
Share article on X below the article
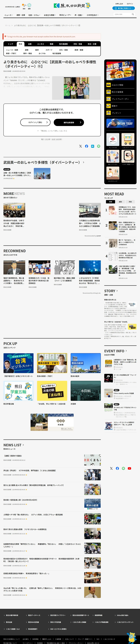81,146
